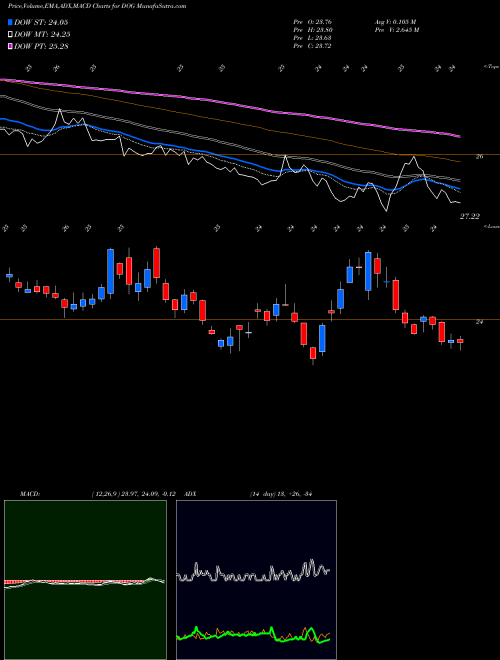
Task: Click the Avg V: 0.105 M value
Action: 394,22
